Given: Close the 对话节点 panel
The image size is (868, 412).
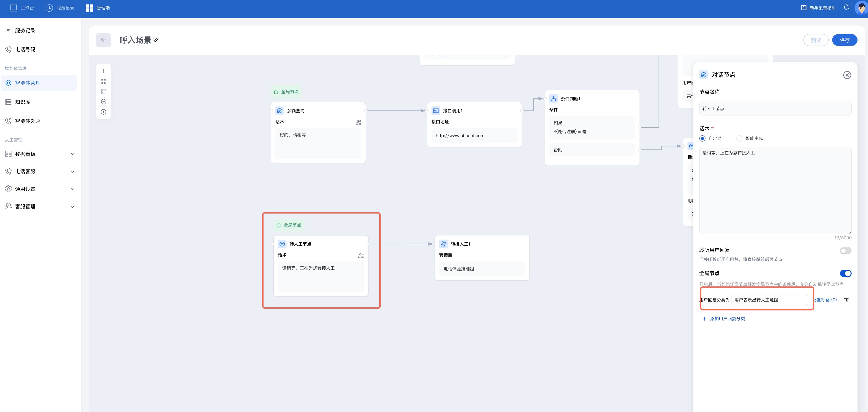Looking at the screenshot, I should tap(847, 75).
